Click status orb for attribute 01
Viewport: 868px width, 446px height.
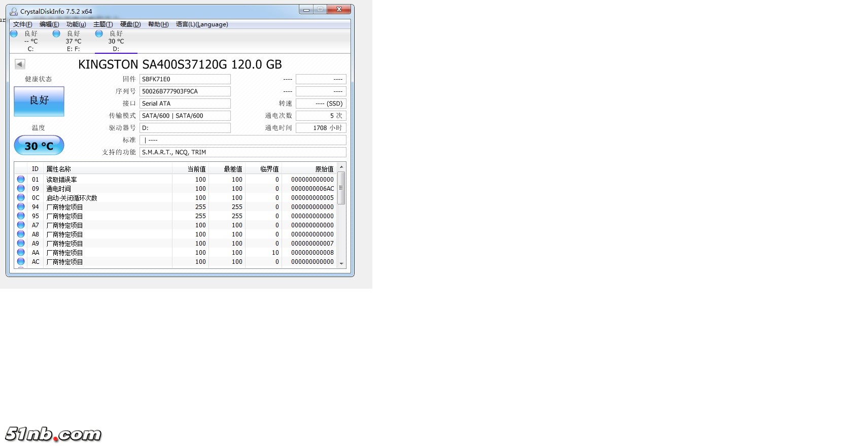pyautogui.click(x=21, y=179)
